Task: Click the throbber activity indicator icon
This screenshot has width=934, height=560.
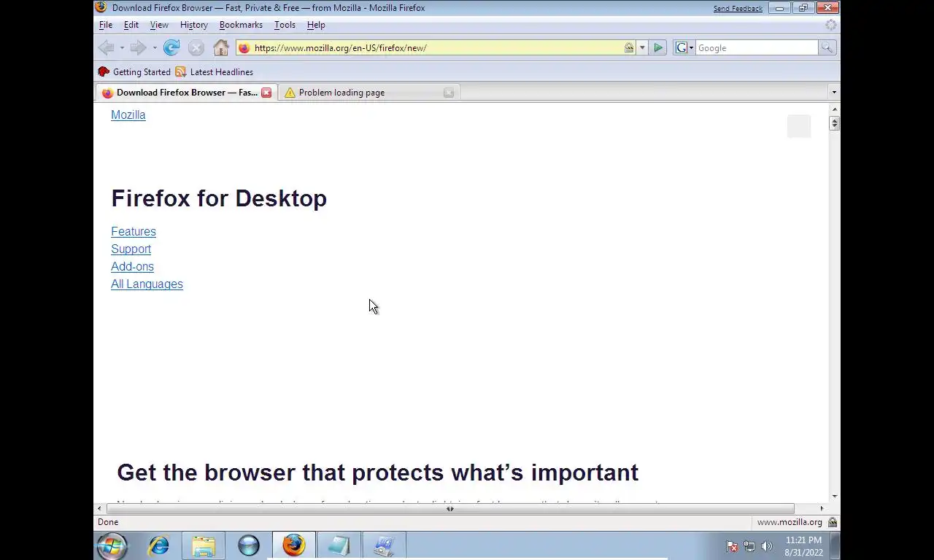Action: [830, 25]
